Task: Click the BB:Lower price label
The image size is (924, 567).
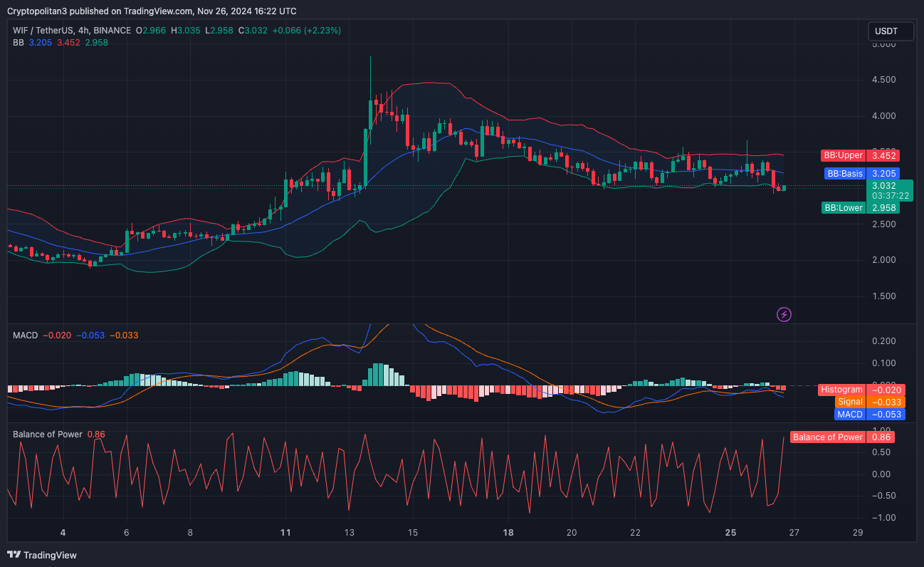Action: (843, 208)
